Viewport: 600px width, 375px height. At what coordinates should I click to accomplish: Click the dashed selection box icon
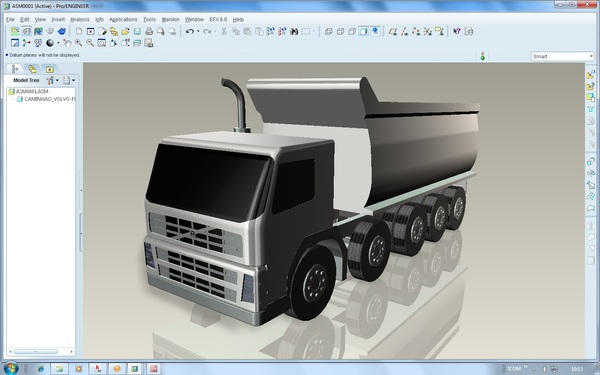tap(306, 31)
